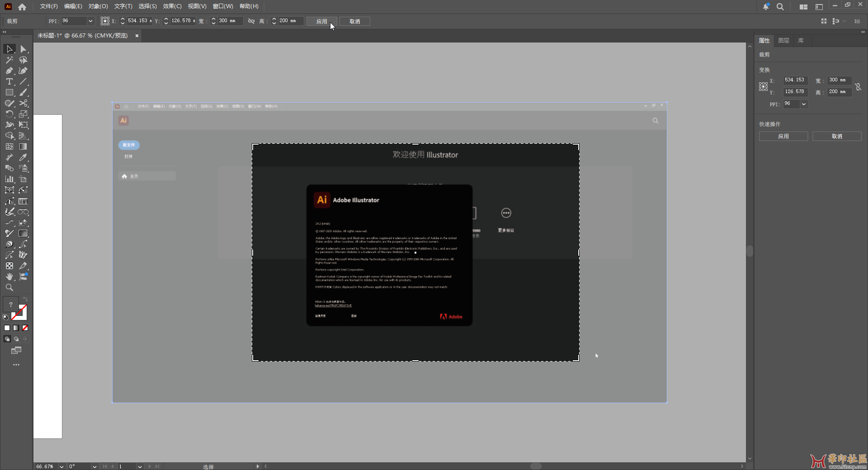
Task: Click the width 300 mm field in control bar
Action: click(x=231, y=21)
